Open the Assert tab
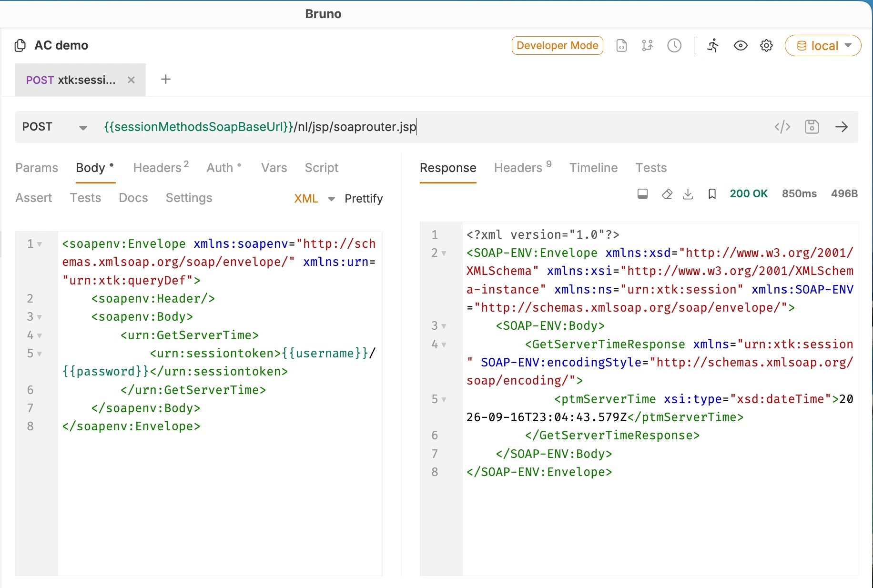The image size is (873, 588). [x=33, y=198]
